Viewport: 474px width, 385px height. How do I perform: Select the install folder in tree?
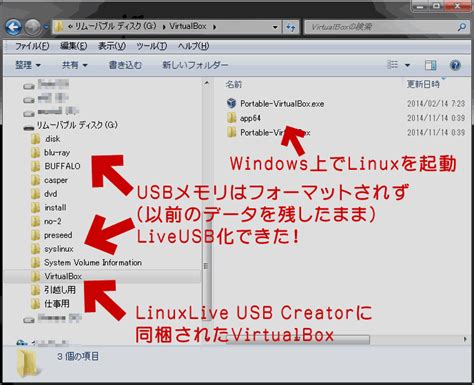55,208
